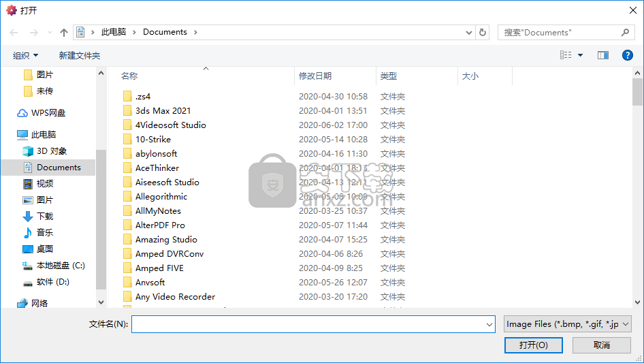Expand chevron after Documents breadcrumb

pyautogui.click(x=195, y=32)
